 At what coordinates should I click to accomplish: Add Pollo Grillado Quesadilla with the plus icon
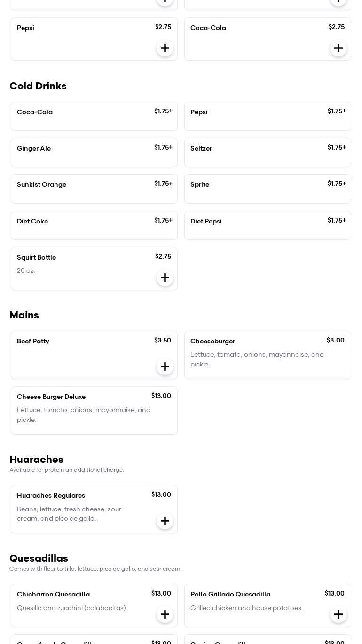click(338, 615)
